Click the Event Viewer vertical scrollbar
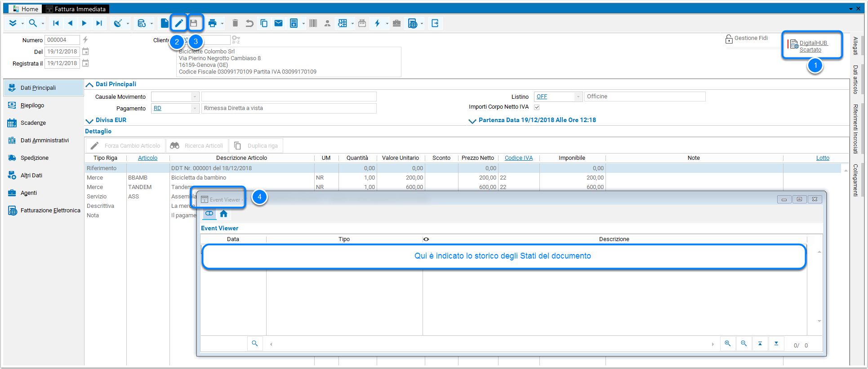 (819, 286)
